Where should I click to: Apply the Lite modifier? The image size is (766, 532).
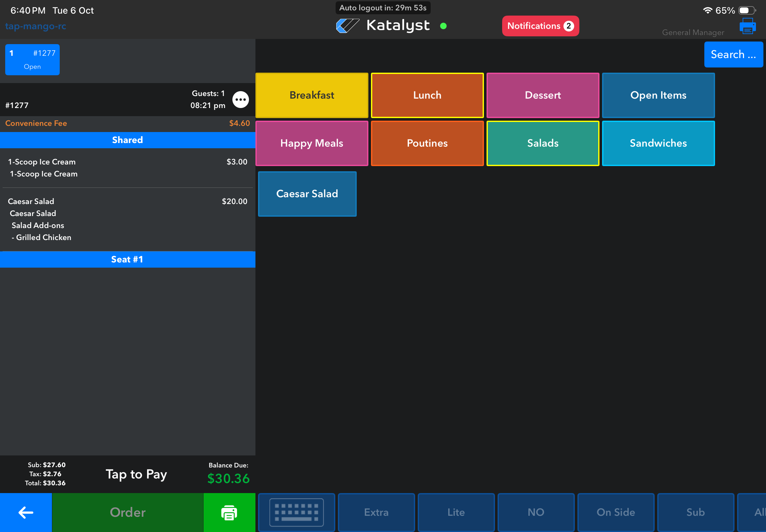[456, 512]
